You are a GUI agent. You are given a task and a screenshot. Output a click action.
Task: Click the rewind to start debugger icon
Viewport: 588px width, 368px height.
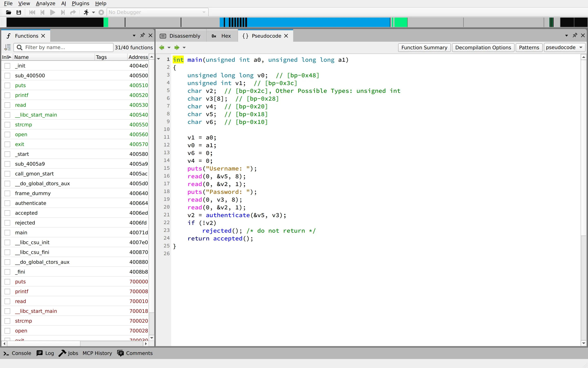click(32, 12)
